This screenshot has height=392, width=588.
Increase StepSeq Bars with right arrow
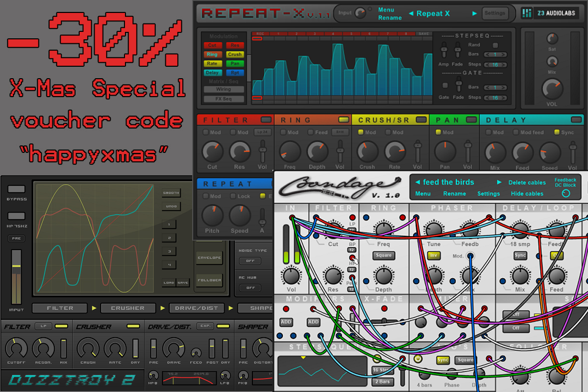click(x=503, y=54)
